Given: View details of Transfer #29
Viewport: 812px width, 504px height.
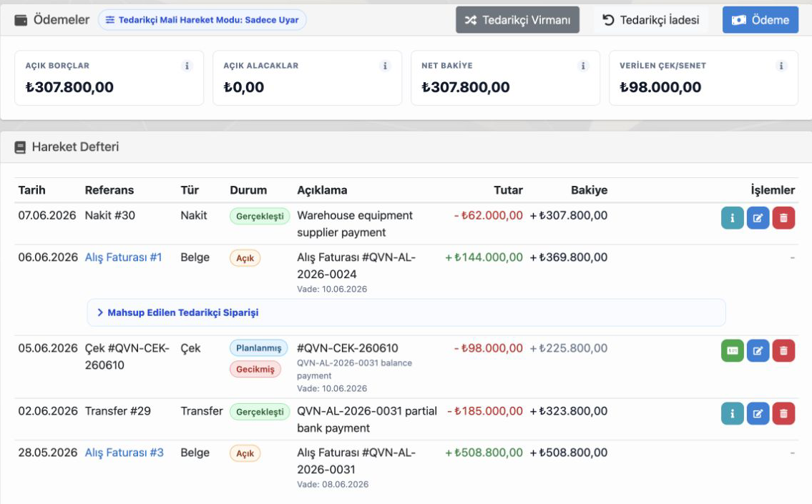Looking at the screenshot, I should [x=733, y=413].
